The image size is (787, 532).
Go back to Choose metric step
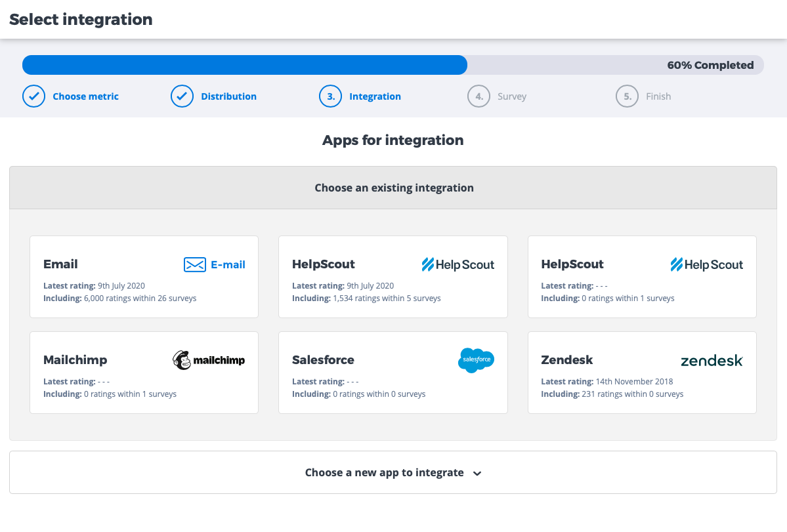86,96
